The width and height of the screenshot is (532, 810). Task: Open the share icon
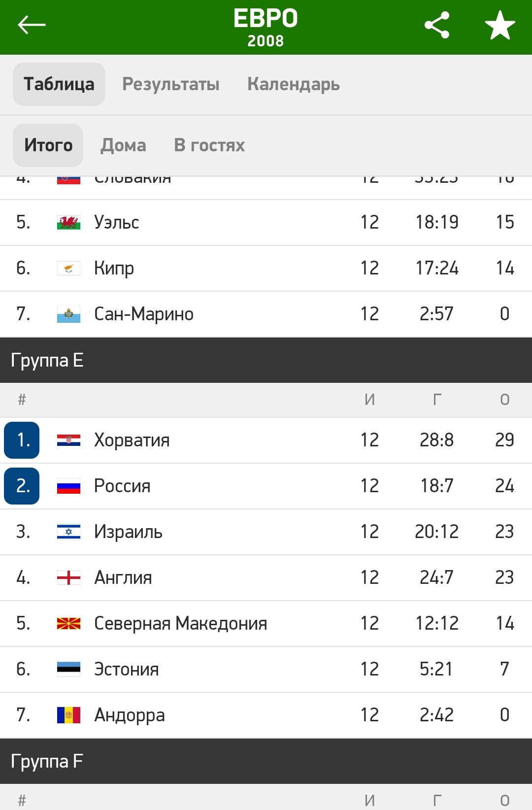pos(437,25)
